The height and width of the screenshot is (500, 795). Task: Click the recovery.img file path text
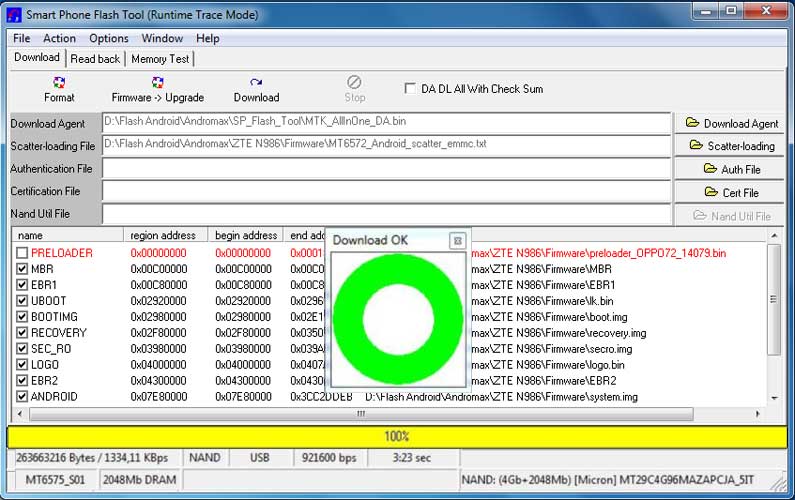coord(559,333)
